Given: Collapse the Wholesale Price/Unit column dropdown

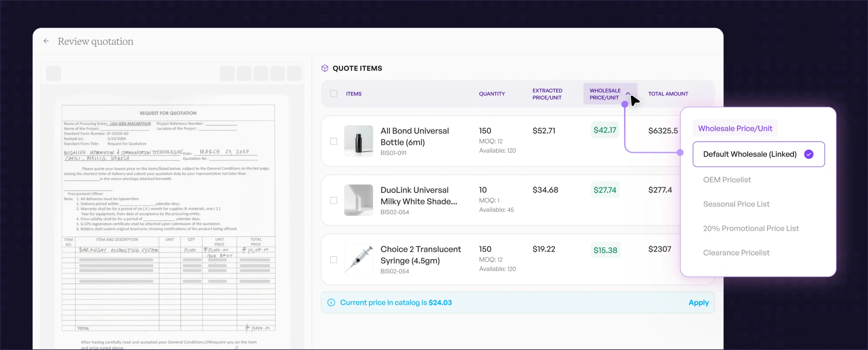Looking at the screenshot, I should 628,94.
